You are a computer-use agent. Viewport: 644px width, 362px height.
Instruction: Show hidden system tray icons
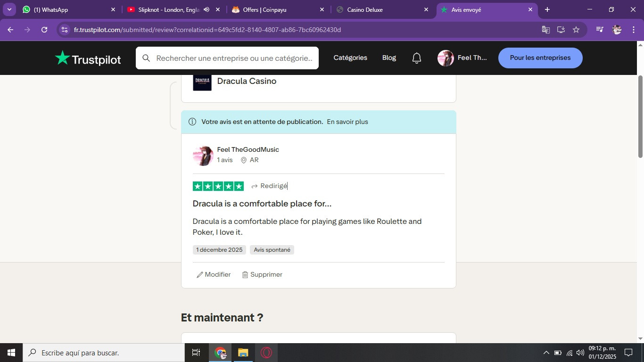[546, 353]
